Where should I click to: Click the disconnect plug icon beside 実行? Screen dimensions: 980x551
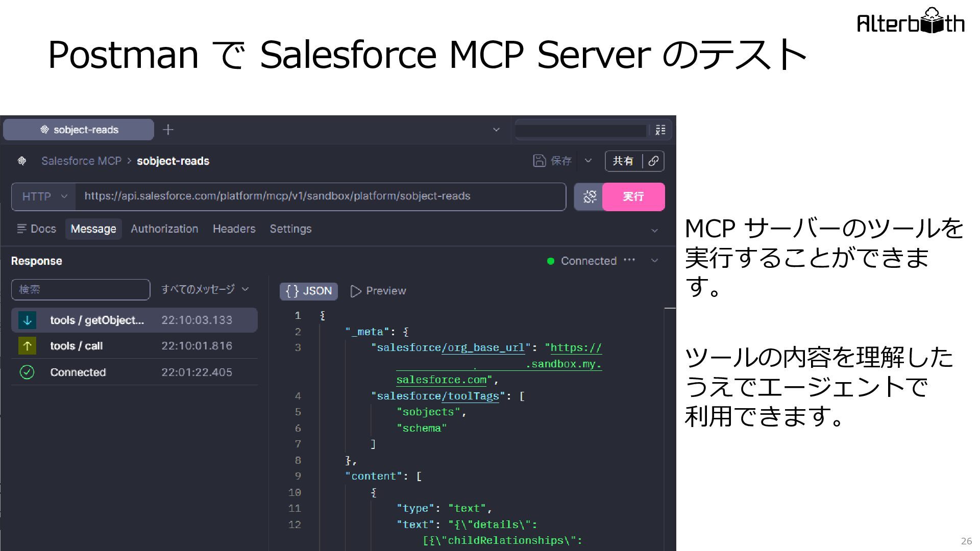(x=590, y=196)
